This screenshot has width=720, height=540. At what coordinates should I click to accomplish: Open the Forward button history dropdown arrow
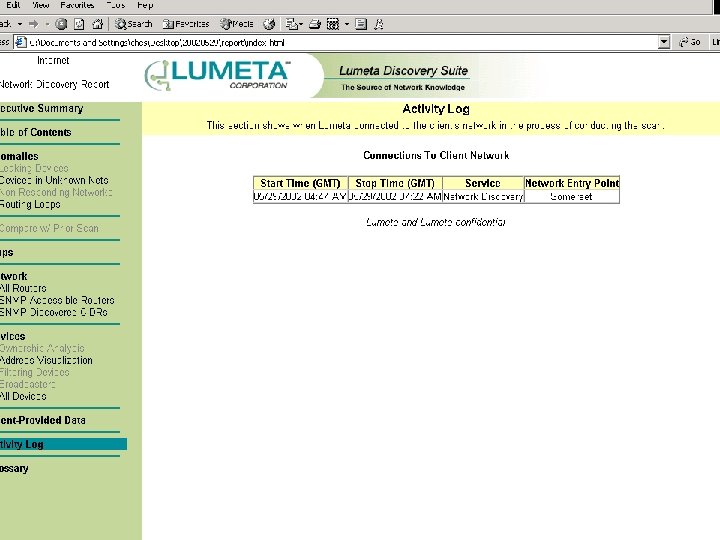pos(47,24)
